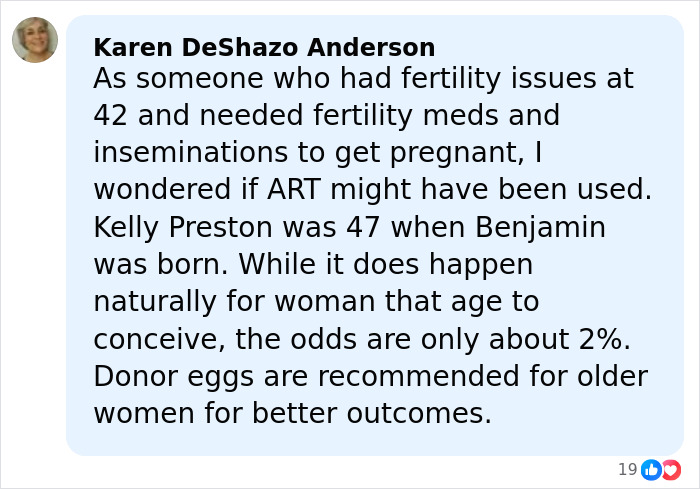Screen dimensions: 700x489
Task: Click the blue thumbs-up Like reaction icon
Action: click(650, 469)
